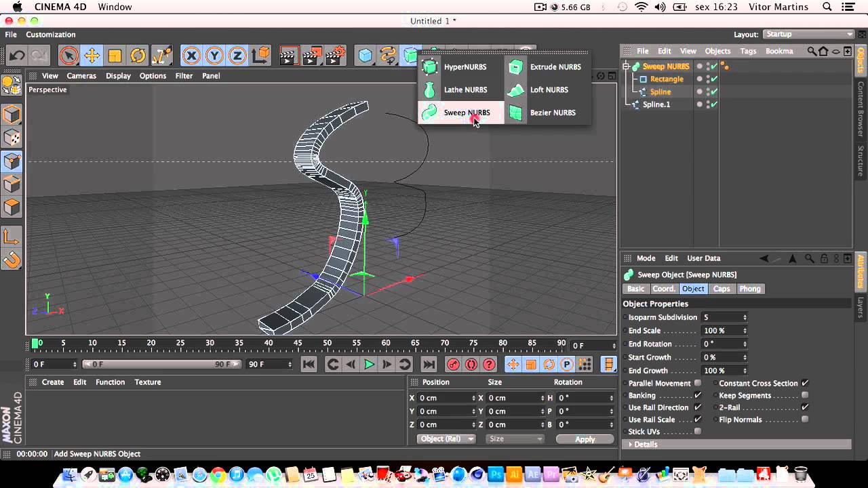Enable the Parallel Movement checkbox

click(698, 384)
